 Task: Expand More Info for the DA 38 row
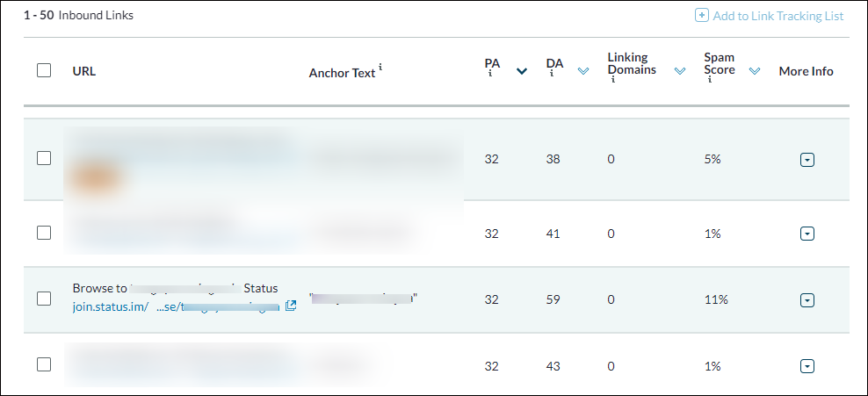pos(807,160)
